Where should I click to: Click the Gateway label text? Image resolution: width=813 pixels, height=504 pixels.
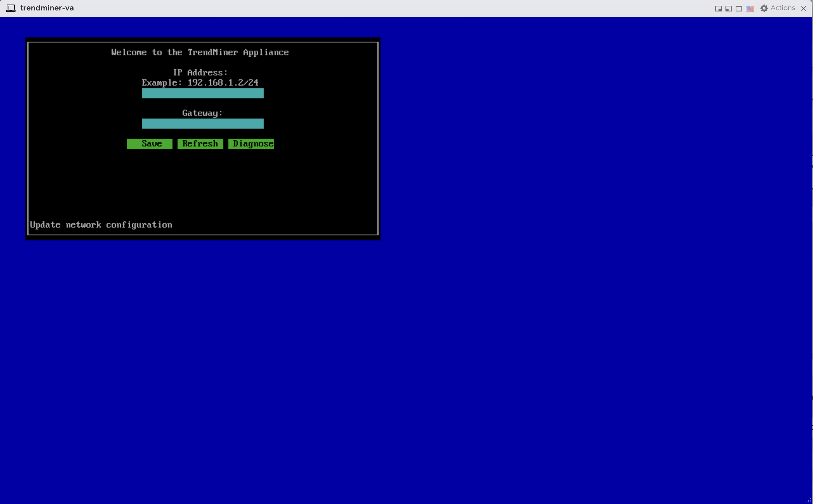[202, 113]
